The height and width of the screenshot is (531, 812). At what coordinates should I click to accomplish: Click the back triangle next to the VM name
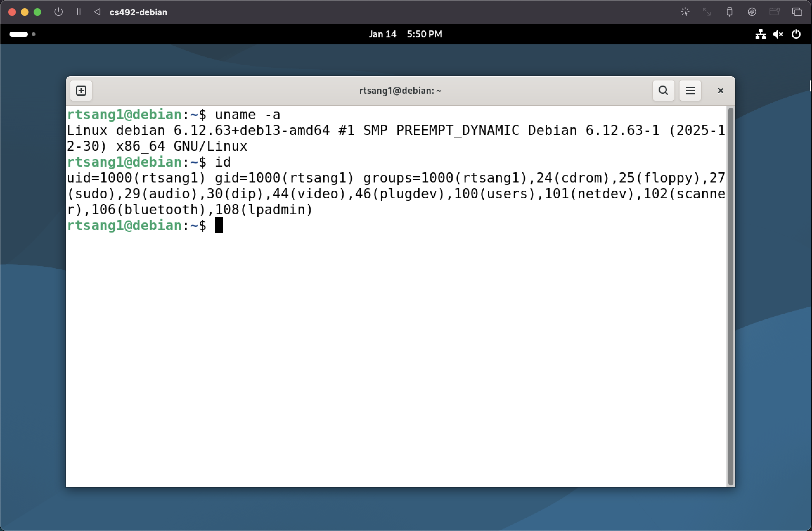point(97,12)
